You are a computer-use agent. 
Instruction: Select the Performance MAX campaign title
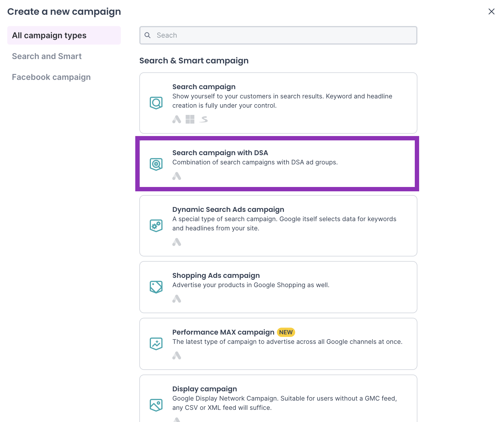point(223,332)
